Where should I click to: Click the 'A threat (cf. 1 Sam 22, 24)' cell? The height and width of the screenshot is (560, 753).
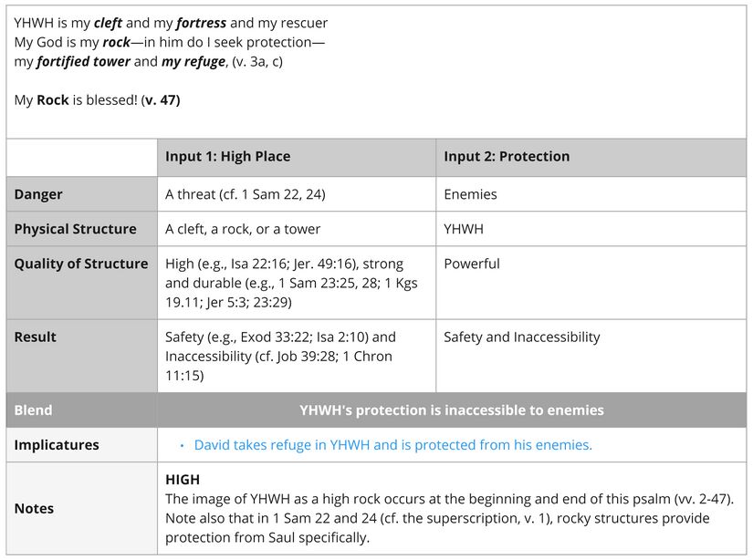(x=245, y=194)
